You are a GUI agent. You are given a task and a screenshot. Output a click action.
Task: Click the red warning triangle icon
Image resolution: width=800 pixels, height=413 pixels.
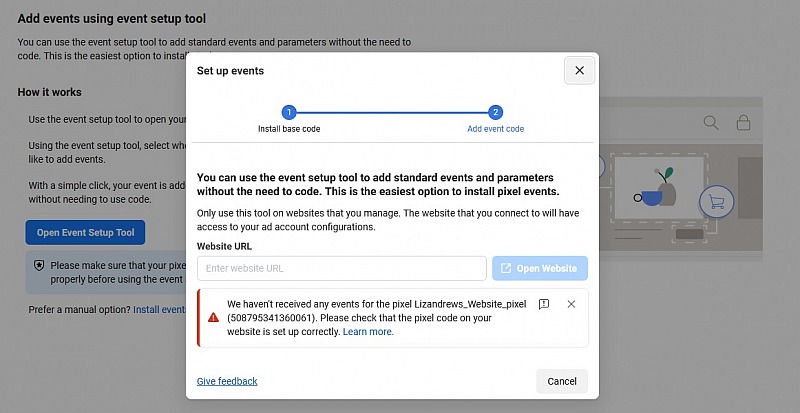coord(213,318)
